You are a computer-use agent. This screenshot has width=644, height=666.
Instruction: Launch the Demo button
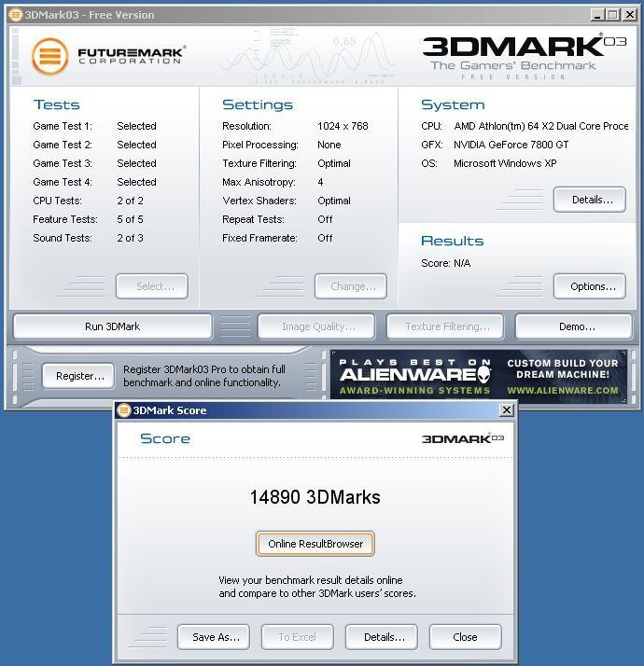[574, 326]
